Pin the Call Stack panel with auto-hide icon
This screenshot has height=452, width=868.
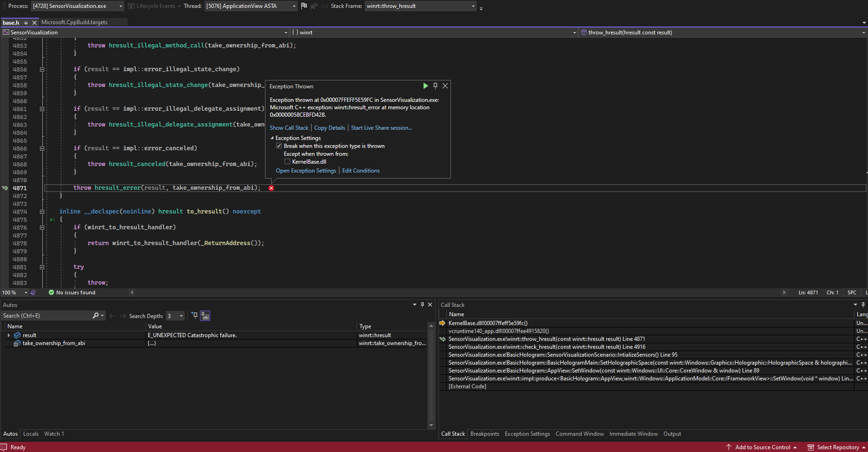tap(863, 305)
